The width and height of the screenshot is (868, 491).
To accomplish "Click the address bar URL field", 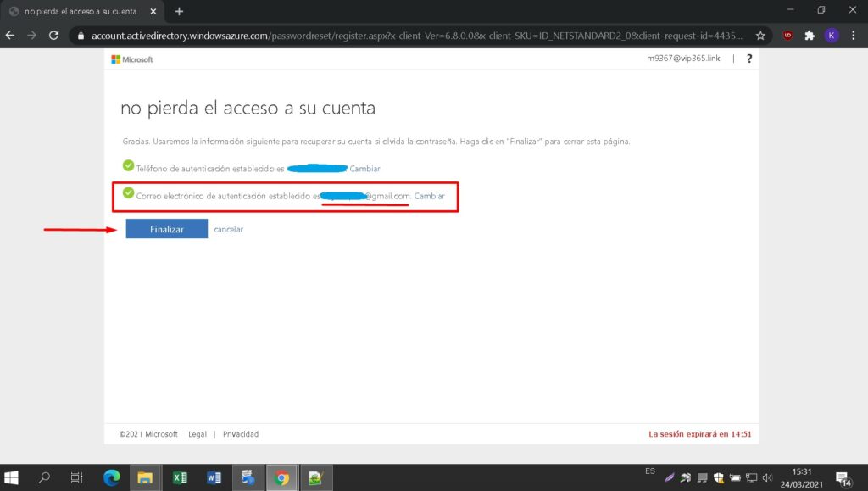I will tap(415, 36).
